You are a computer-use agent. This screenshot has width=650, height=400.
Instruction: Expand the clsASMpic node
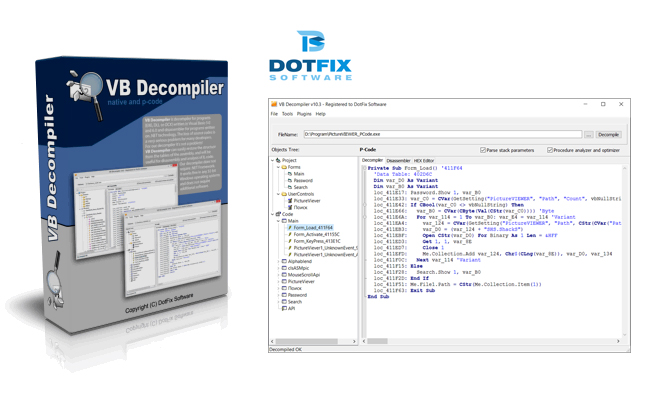pos(278,268)
